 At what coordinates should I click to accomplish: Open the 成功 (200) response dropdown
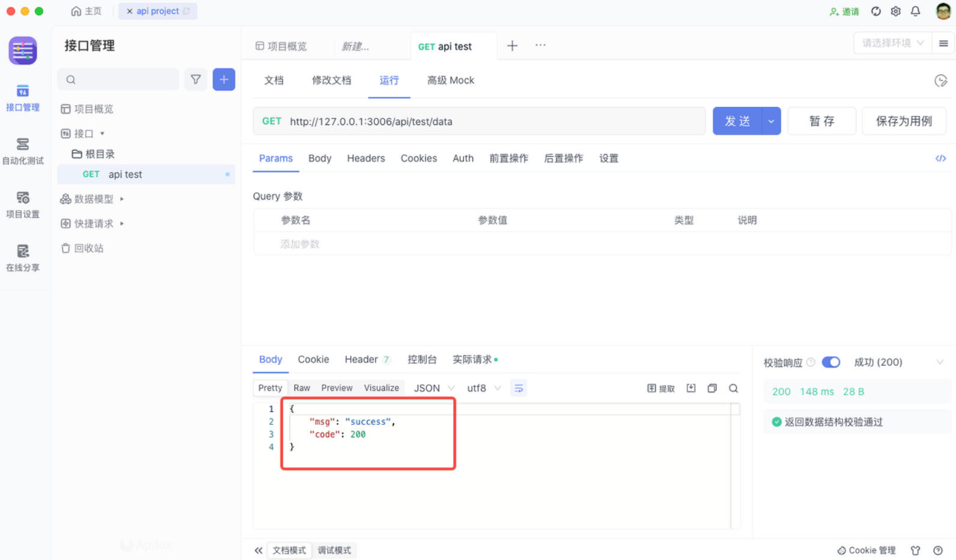pos(898,362)
